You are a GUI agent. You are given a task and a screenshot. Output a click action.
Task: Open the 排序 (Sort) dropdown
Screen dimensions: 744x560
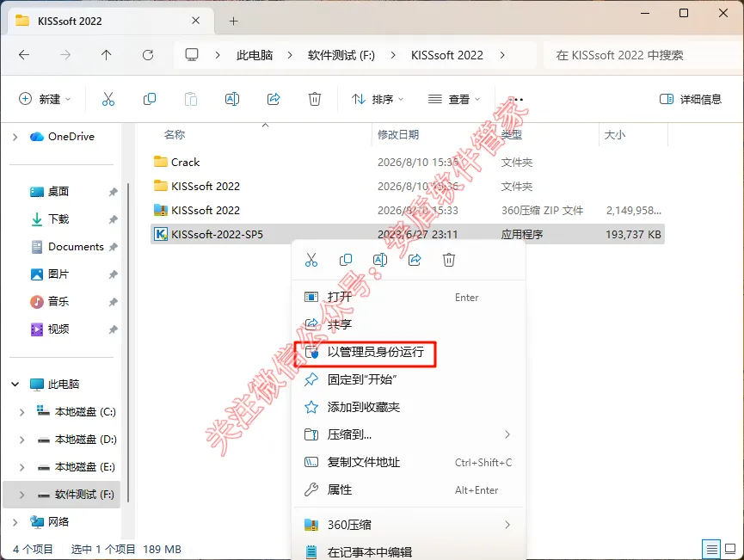point(378,99)
